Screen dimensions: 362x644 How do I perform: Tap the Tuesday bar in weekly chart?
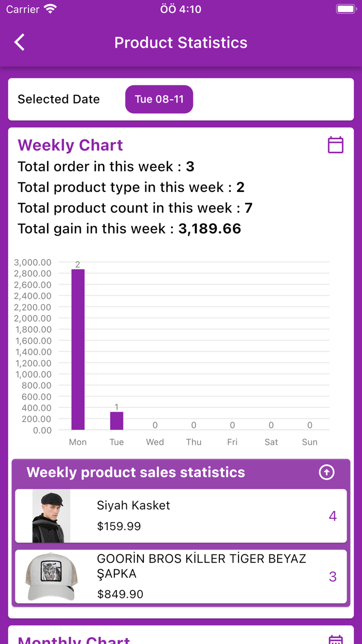pyautogui.click(x=117, y=420)
